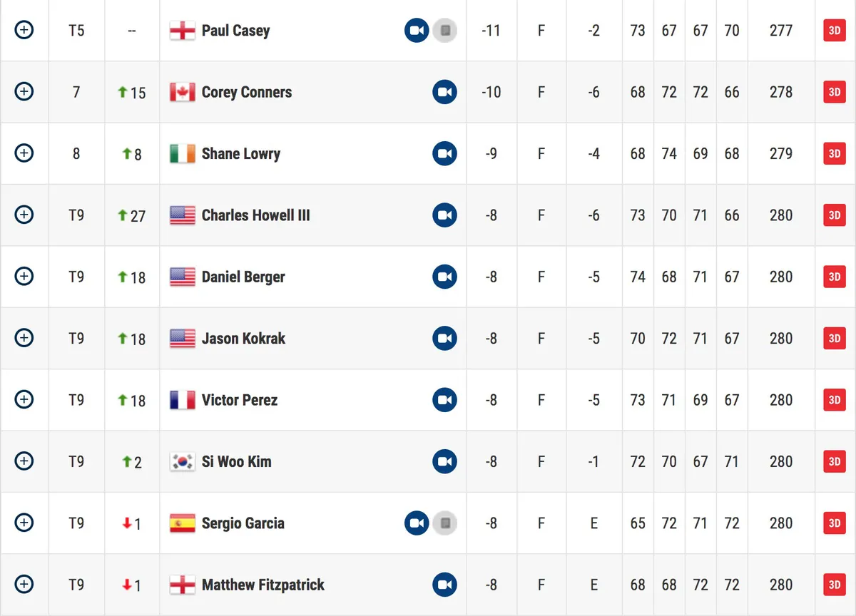Open 3D view for Charles Howell III

point(835,215)
